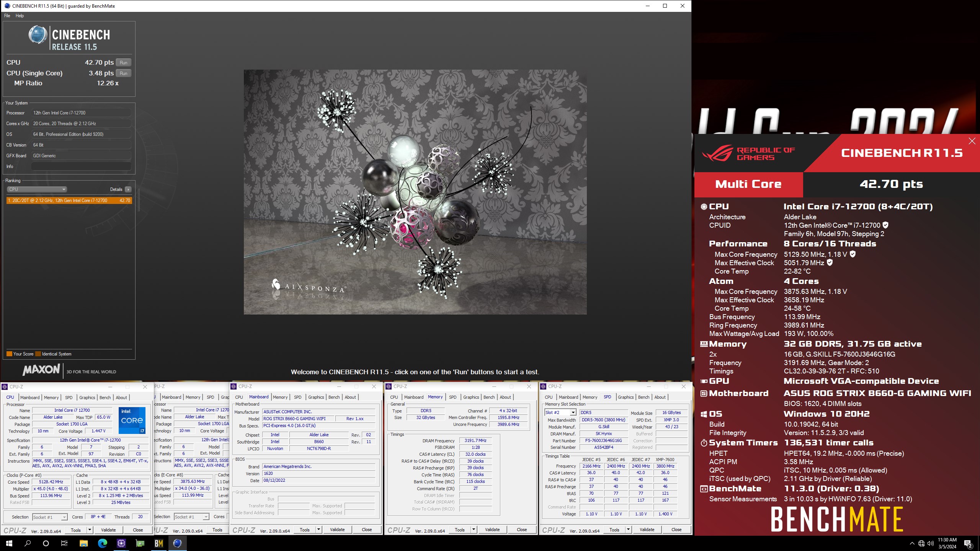Close the ROG BenchMate result panel with X
This screenshot has height=551, width=980.
pos(972,141)
